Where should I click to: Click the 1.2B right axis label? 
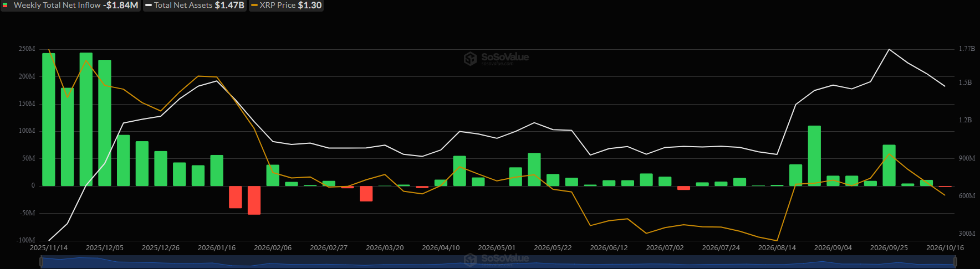click(966, 120)
